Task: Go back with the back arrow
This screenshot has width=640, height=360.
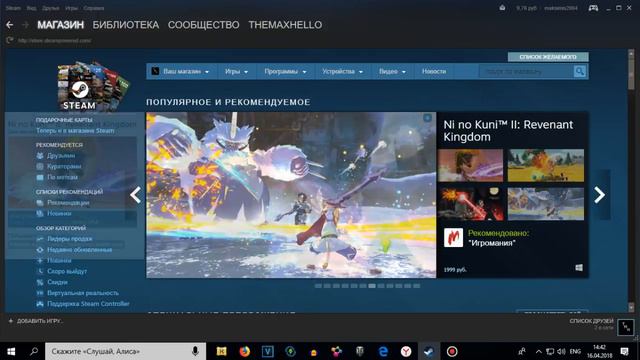Action: coord(10,25)
